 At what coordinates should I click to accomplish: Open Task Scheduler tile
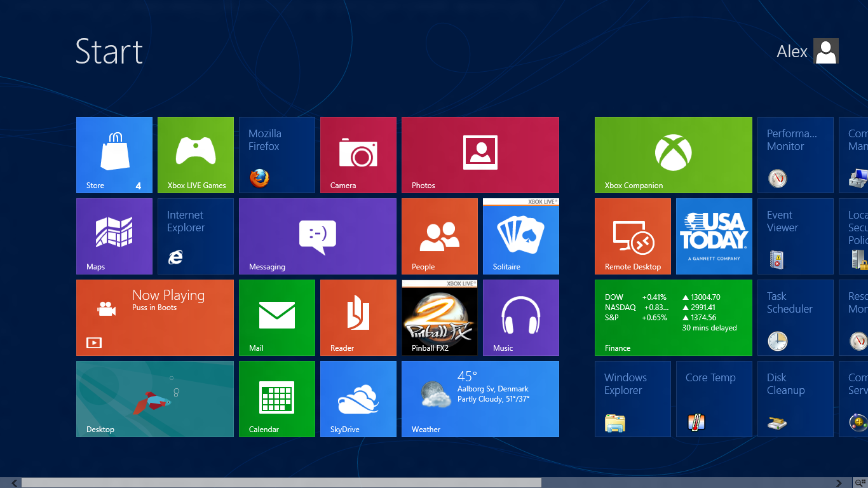click(x=796, y=318)
